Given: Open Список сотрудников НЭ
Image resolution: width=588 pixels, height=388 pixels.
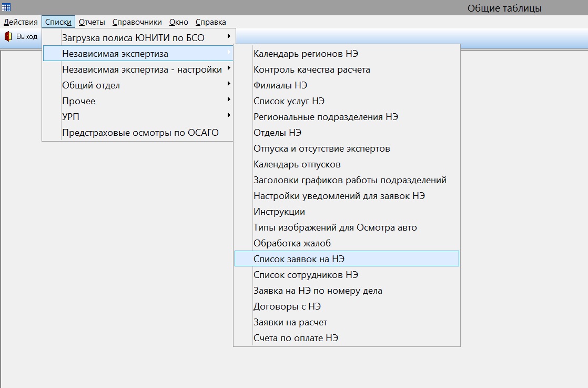Looking at the screenshot, I should (x=347, y=274).
